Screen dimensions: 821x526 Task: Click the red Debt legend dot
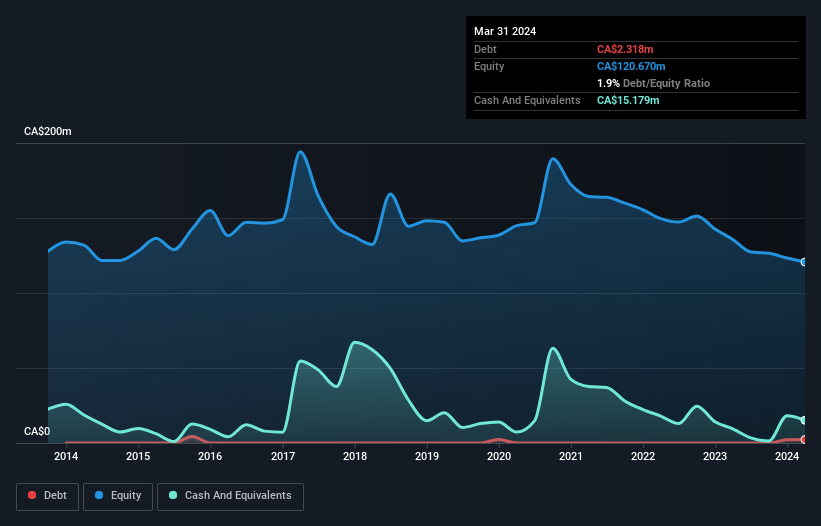(32, 495)
